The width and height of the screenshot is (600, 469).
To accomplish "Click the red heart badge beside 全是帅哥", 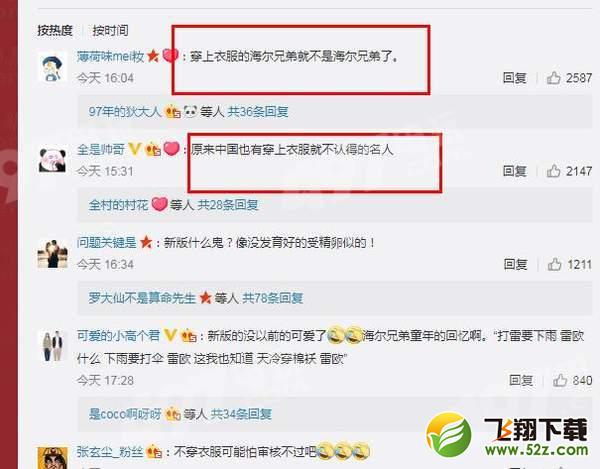I will click(171, 149).
